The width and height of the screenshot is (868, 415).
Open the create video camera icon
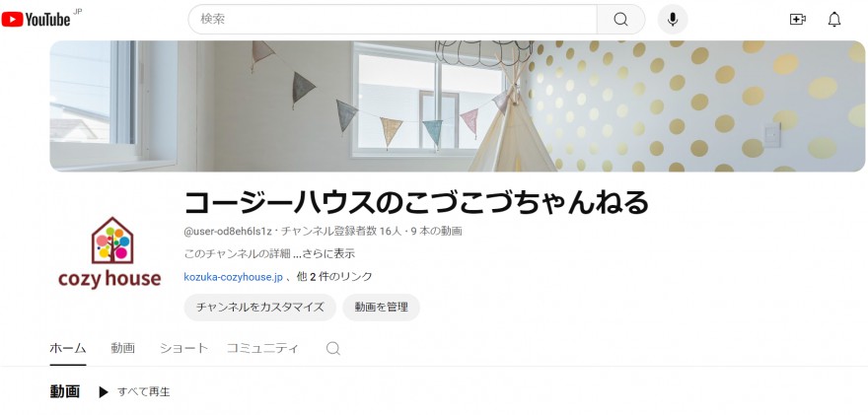797,20
